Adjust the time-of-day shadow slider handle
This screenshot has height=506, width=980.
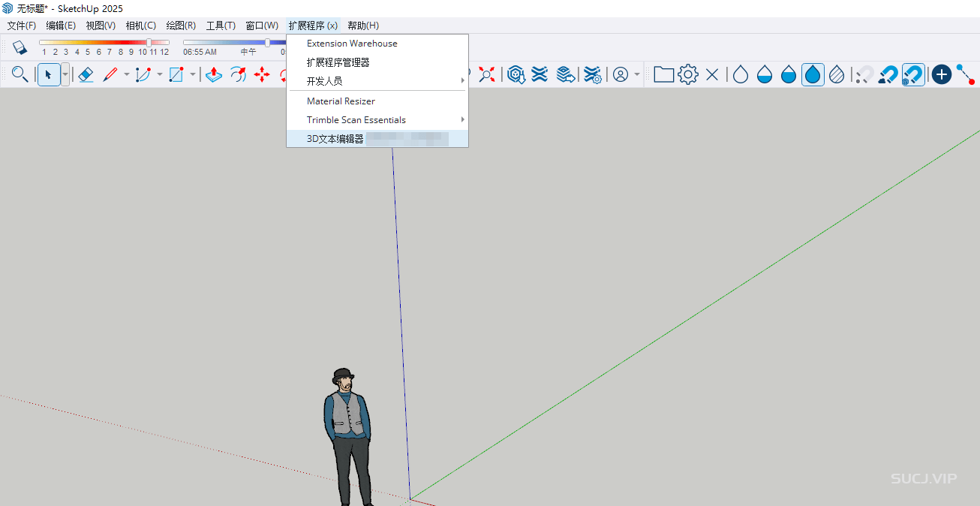(268, 43)
